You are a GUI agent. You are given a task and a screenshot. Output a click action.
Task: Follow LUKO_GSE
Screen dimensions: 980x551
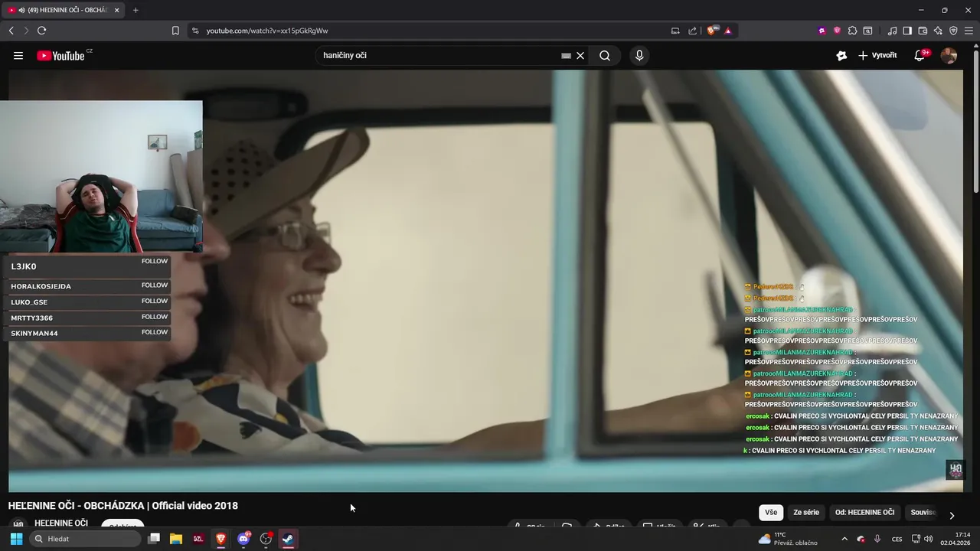pyautogui.click(x=154, y=301)
